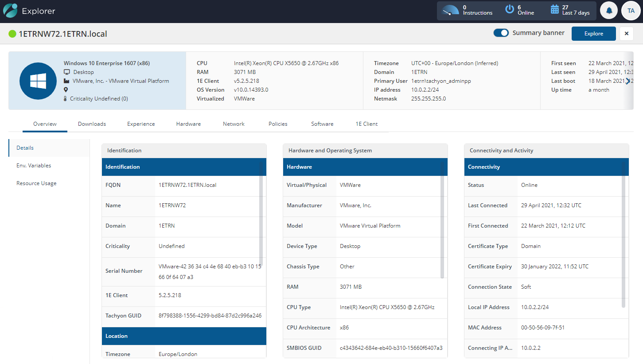The height and width of the screenshot is (364, 643).
Task: Click the blue Identification section header
Action: coord(184,167)
